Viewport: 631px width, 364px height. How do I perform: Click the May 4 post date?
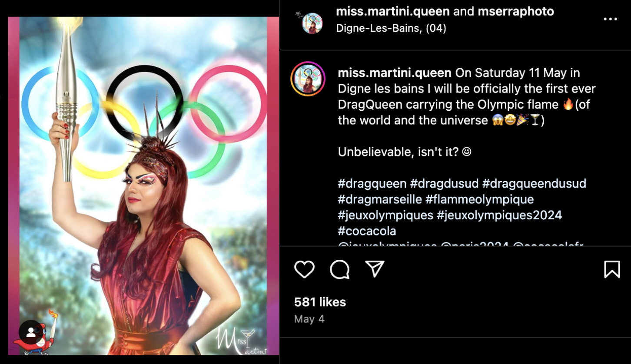point(309,319)
